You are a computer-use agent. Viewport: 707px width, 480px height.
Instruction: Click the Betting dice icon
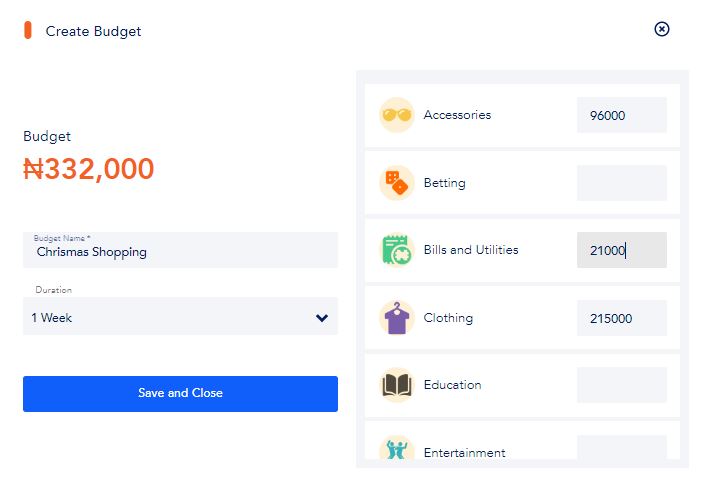coord(396,183)
